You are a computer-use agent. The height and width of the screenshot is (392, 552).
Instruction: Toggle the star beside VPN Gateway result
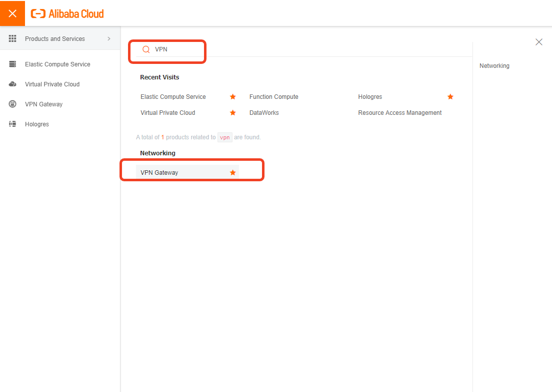click(x=232, y=173)
